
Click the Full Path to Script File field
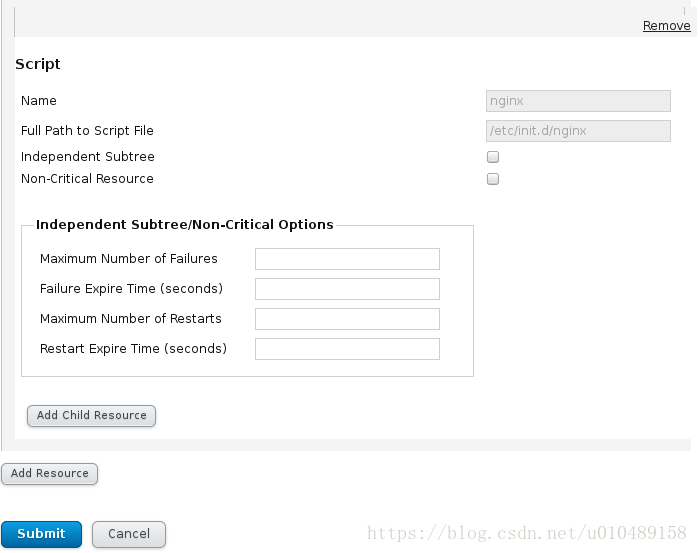(x=578, y=131)
